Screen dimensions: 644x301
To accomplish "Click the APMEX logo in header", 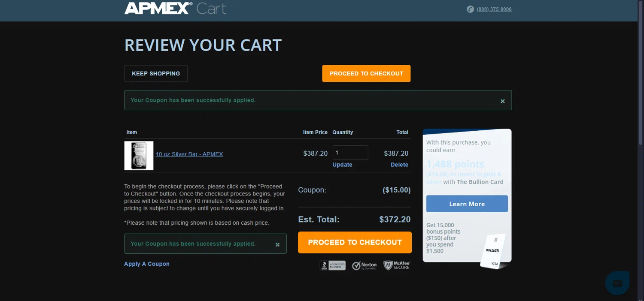I will 158,8.
